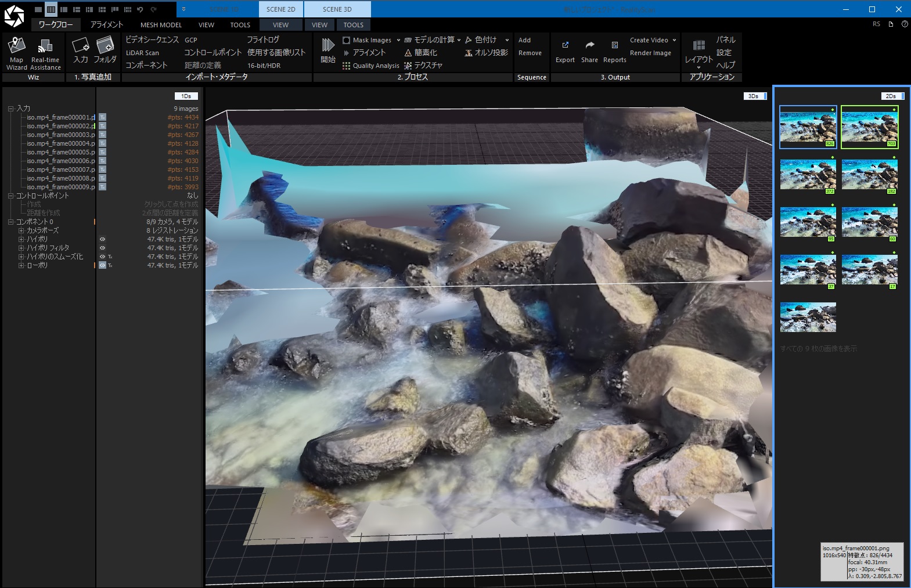Open the アライメント ribbon tab

[x=106, y=25]
